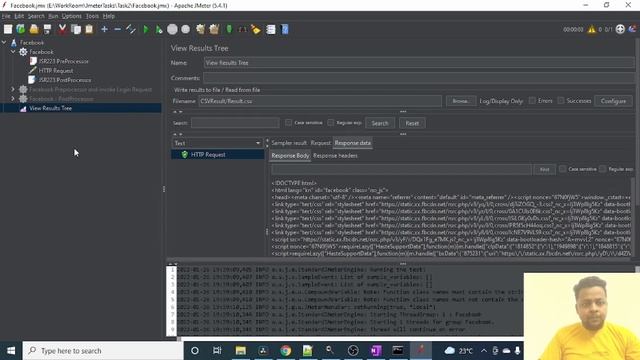
Task: Expand Facebook Preprocessor and invoke Login node
Action: pyautogui.click(x=13, y=89)
